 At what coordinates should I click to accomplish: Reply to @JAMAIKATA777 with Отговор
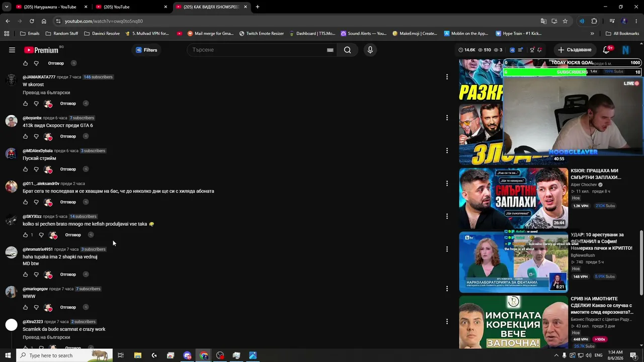(x=68, y=104)
